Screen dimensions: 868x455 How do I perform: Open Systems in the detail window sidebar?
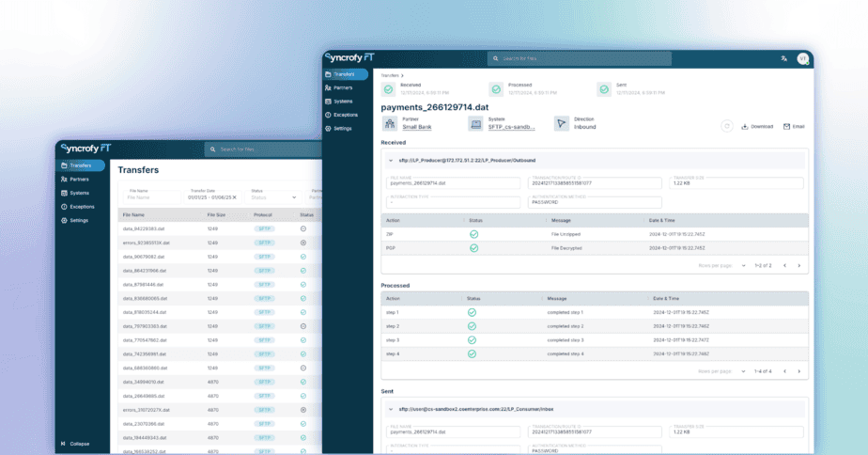[343, 101]
